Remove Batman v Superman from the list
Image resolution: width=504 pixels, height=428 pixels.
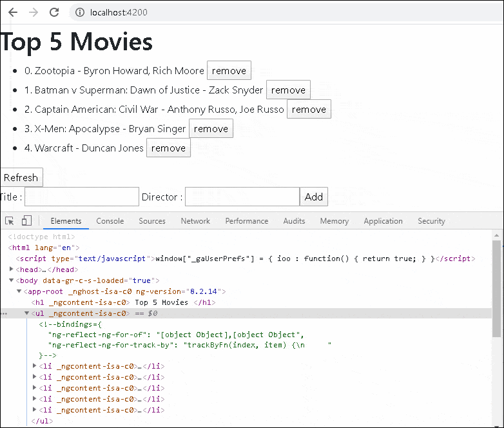(288, 90)
